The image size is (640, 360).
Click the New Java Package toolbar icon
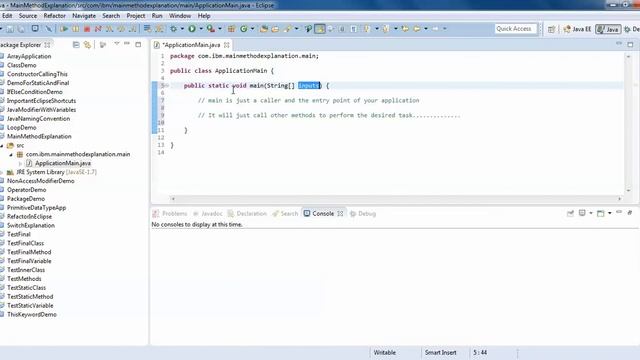click(231, 29)
